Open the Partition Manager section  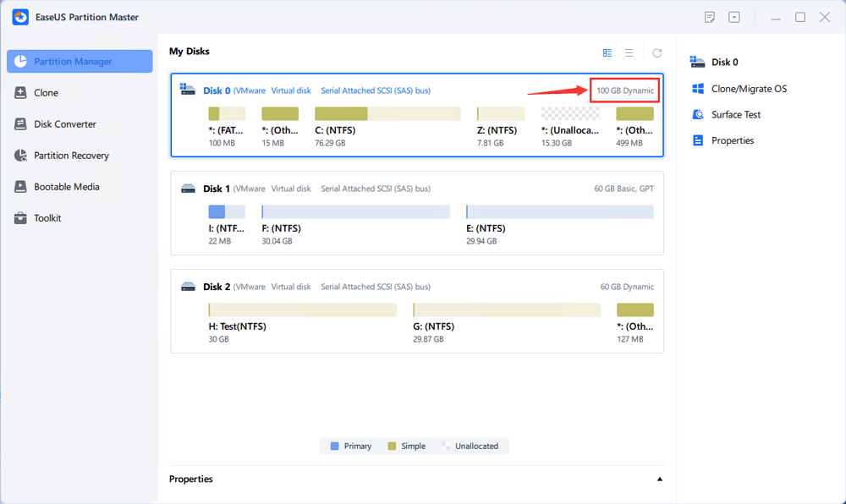click(80, 62)
